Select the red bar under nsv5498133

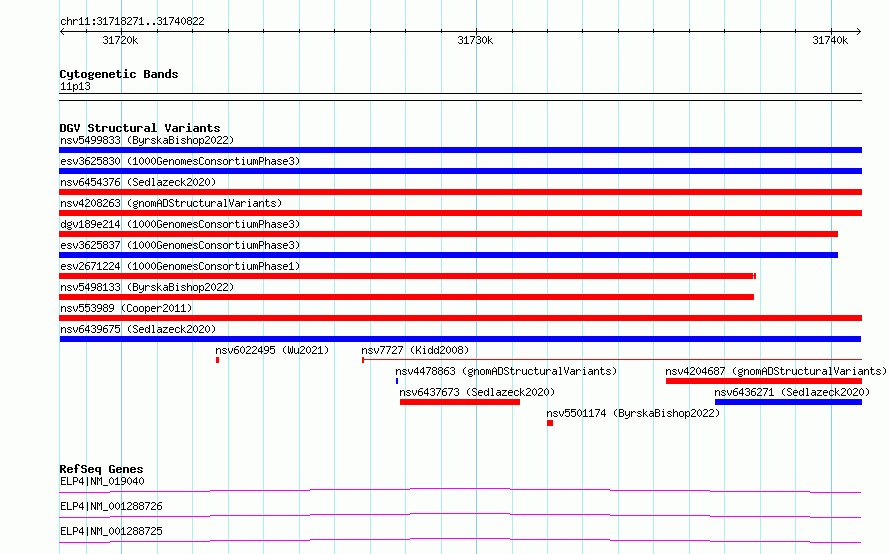click(x=406, y=297)
